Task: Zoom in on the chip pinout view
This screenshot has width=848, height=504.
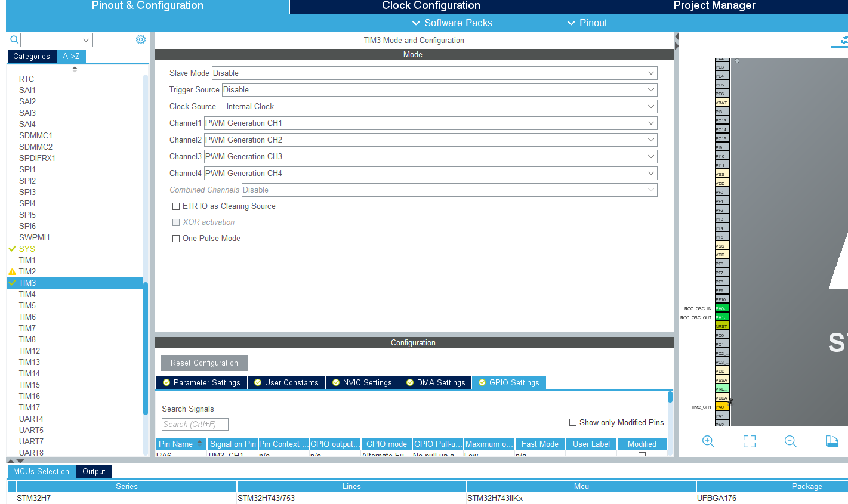Action: [x=708, y=441]
